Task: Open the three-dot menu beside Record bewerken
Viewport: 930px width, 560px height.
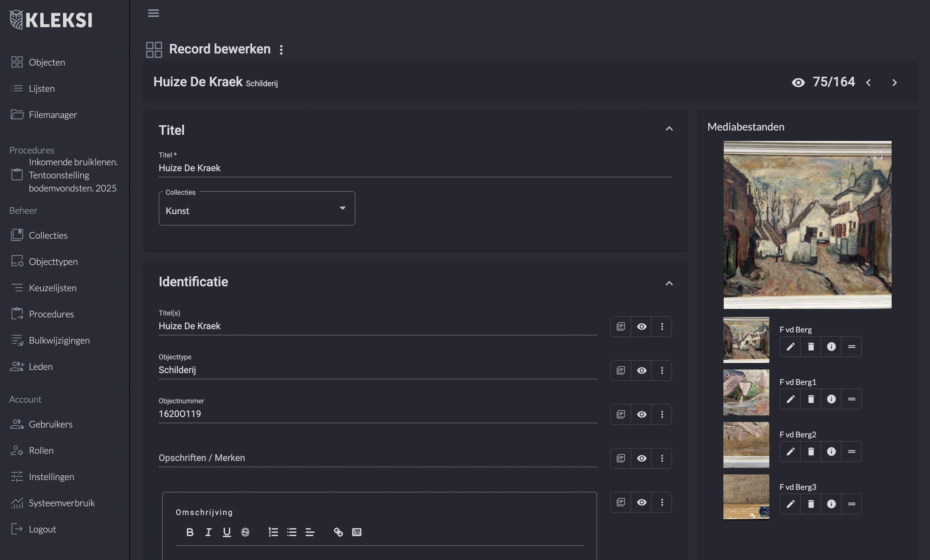Action: click(x=281, y=50)
